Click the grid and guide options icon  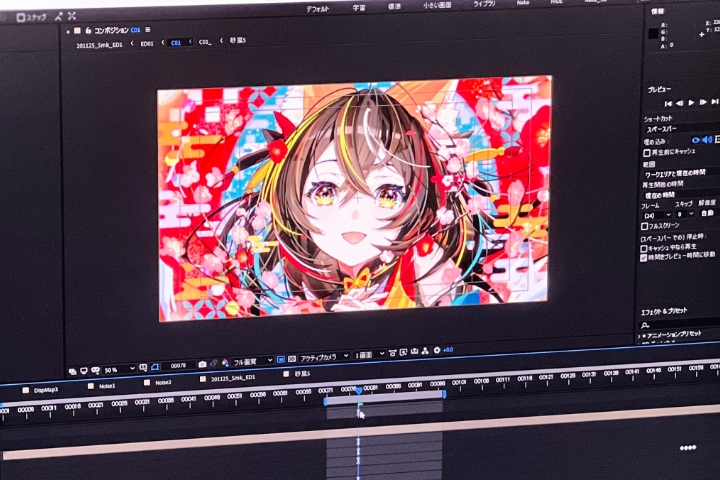coord(143,368)
